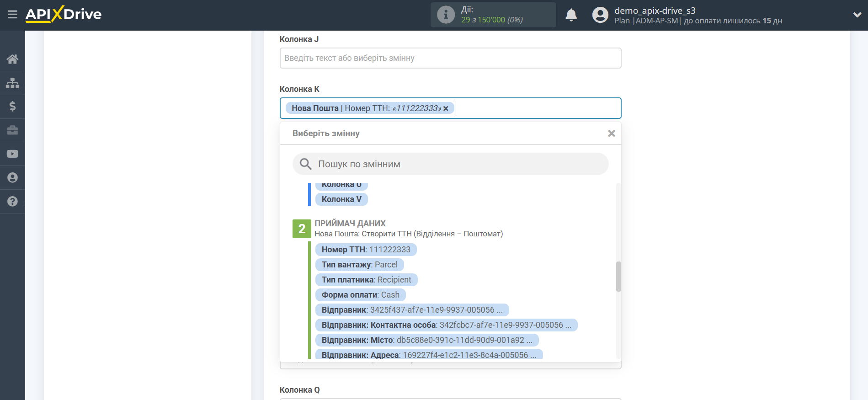Open the briefcase sidebar icon
The width and height of the screenshot is (868, 400).
(x=12, y=130)
